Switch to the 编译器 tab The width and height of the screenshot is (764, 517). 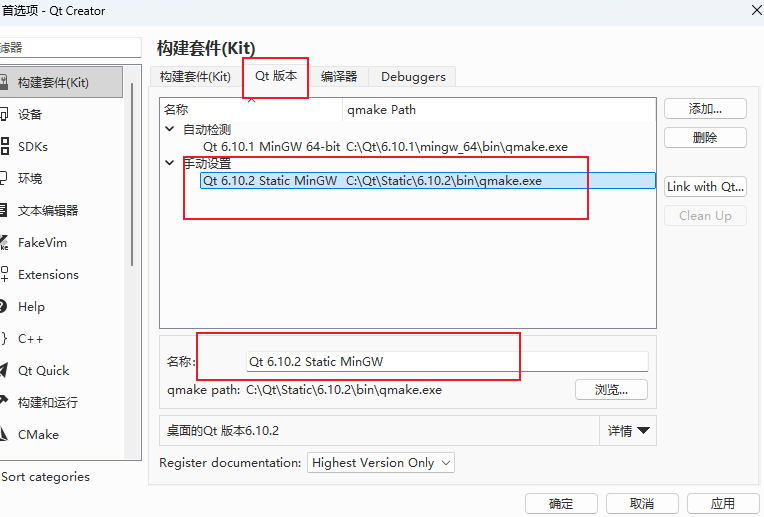[339, 77]
